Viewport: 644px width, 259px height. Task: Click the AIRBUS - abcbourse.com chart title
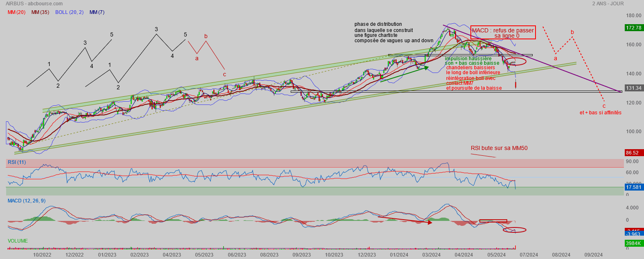[x=34, y=4]
